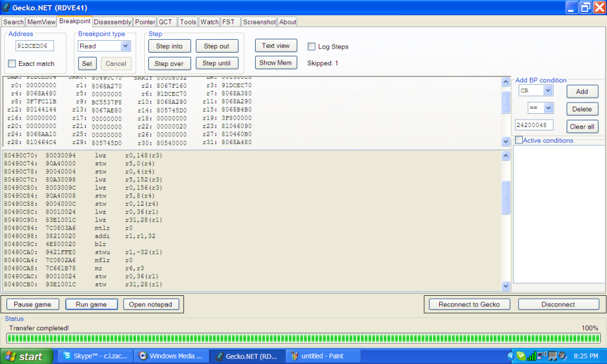The width and height of the screenshot is (607, 364).
Task: Click the Step out button
Action: (x=217, y=46)
